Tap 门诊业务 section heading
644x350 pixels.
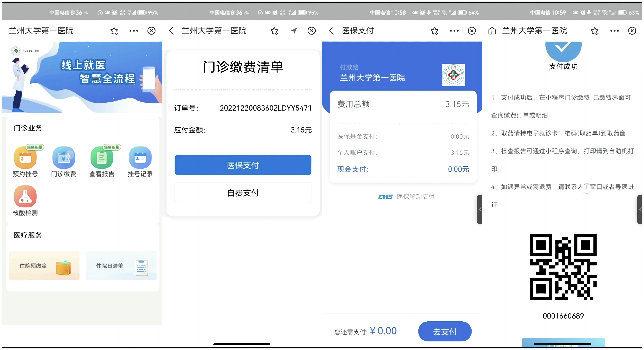coord(28,128)
